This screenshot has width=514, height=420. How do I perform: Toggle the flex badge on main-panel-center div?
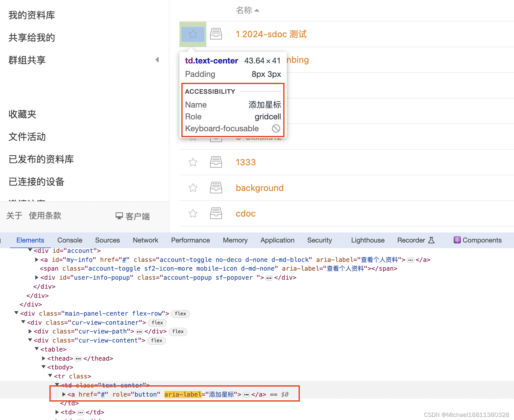180,314
